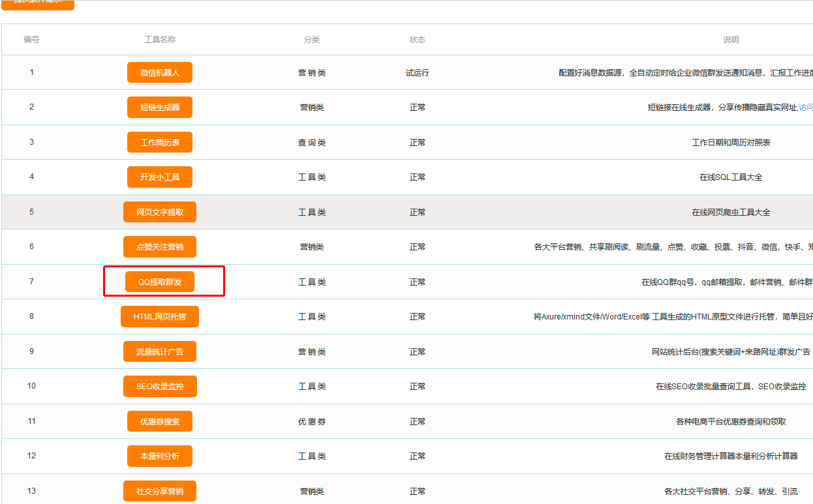Open the HTML网页托管 tool
The height and width of the screenshot is (504, 813).
tap(160, 317)
